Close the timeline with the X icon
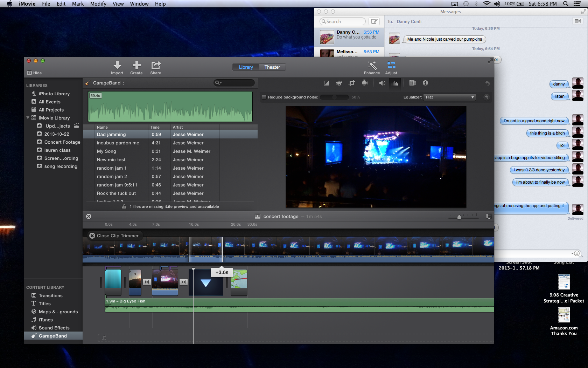 click(89, 217)
